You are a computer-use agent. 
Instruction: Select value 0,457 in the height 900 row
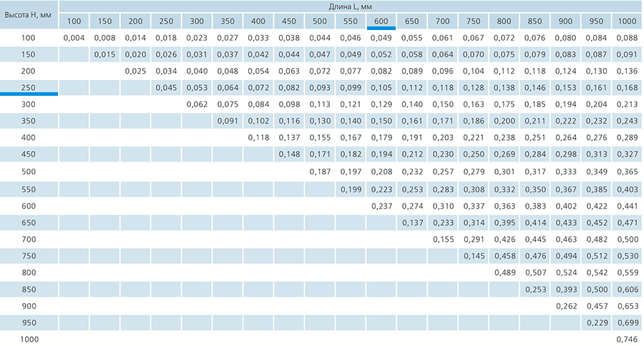pos(597,306)
